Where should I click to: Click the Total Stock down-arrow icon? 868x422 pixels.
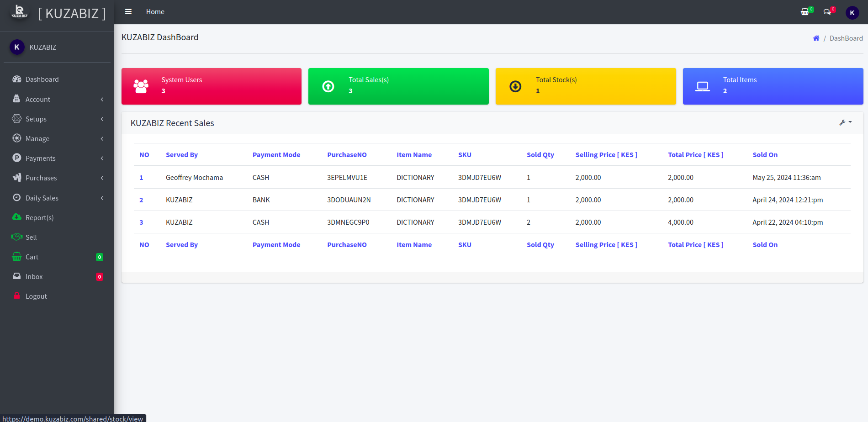pos(515,86)
